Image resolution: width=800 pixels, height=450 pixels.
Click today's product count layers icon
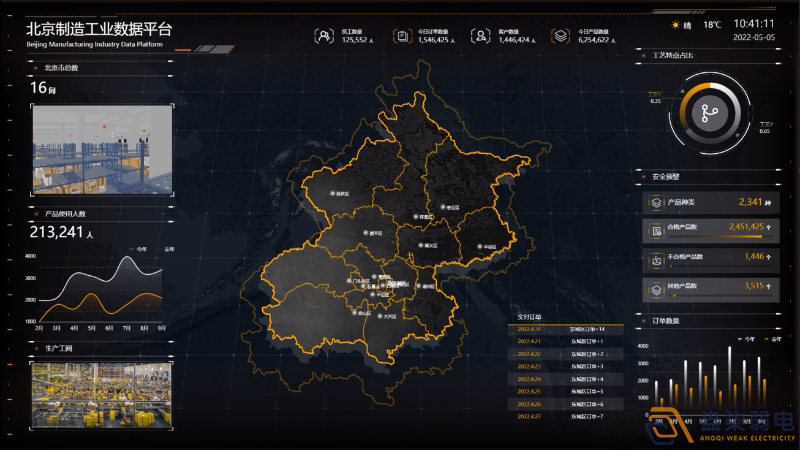pyautogui.click(x=561, y=36)
